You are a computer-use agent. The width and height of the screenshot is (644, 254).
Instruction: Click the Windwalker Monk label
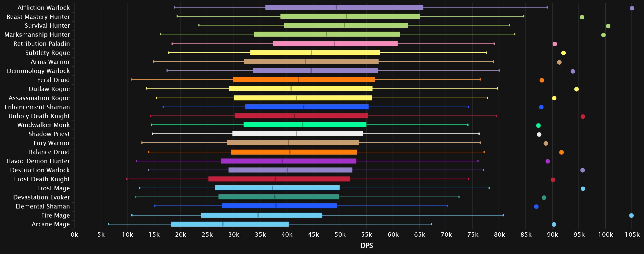coord(43,125)
